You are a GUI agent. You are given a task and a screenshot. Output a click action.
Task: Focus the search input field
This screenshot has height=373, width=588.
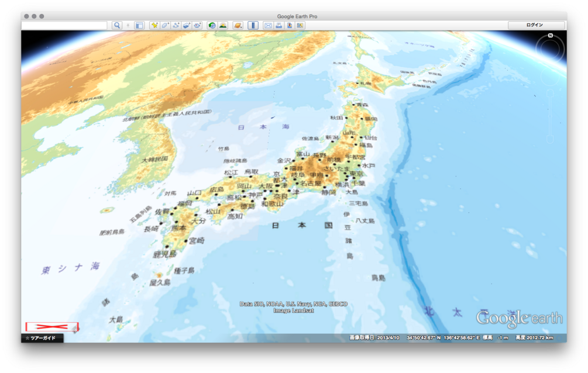coord(64,26)
